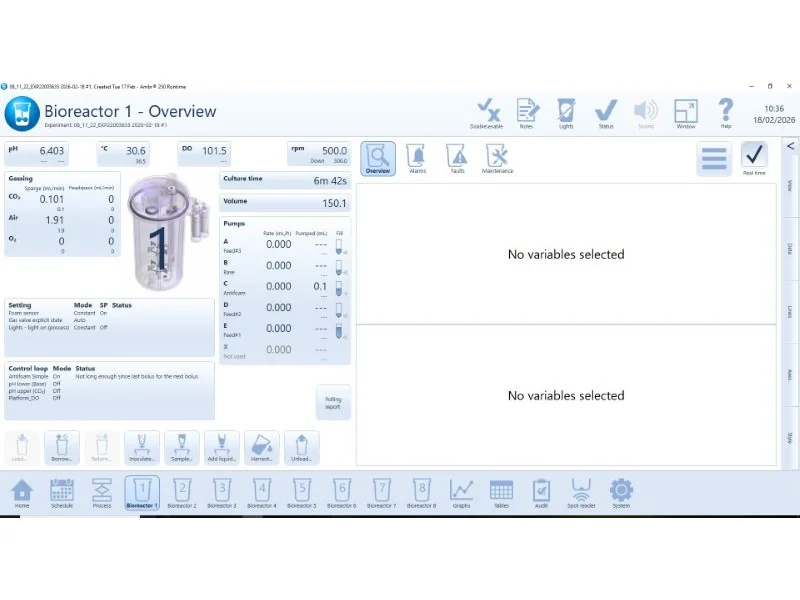800x600 pixels.
Task: Switch to Bioreactor 2
Action: click(x=182, y=493)
